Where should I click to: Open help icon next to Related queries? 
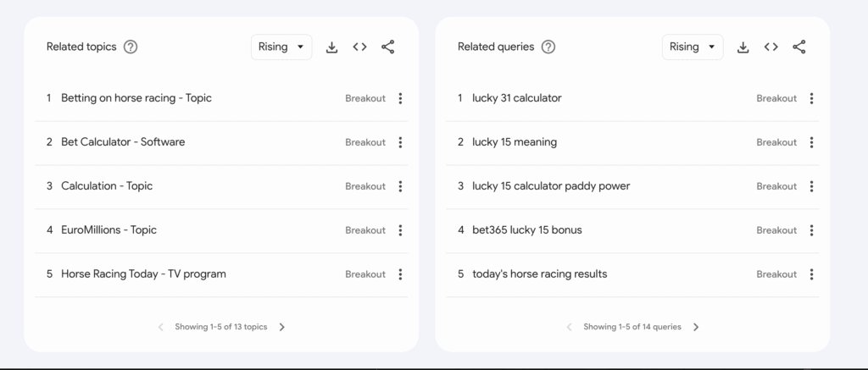tap(548, 47)
